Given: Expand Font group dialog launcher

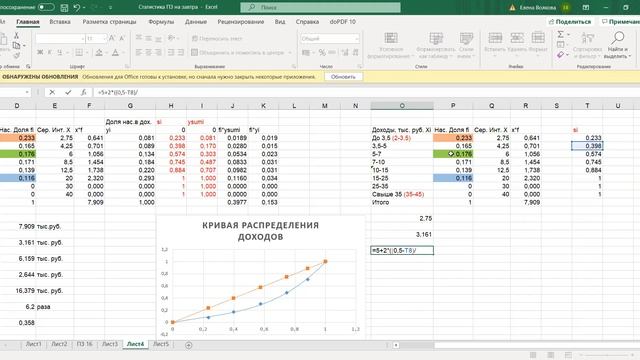Looking at the screenshot, I should (x=127, y=66).
